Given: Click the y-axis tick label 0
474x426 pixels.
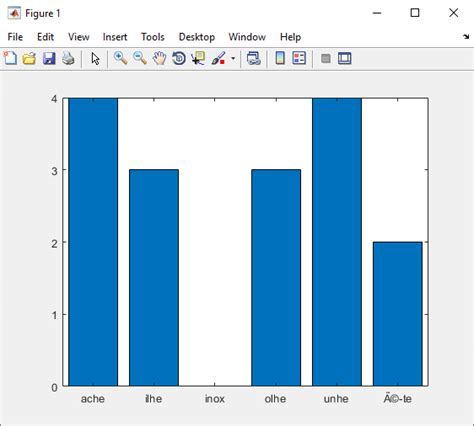Looking at the screenshot, I should point(54,387).
